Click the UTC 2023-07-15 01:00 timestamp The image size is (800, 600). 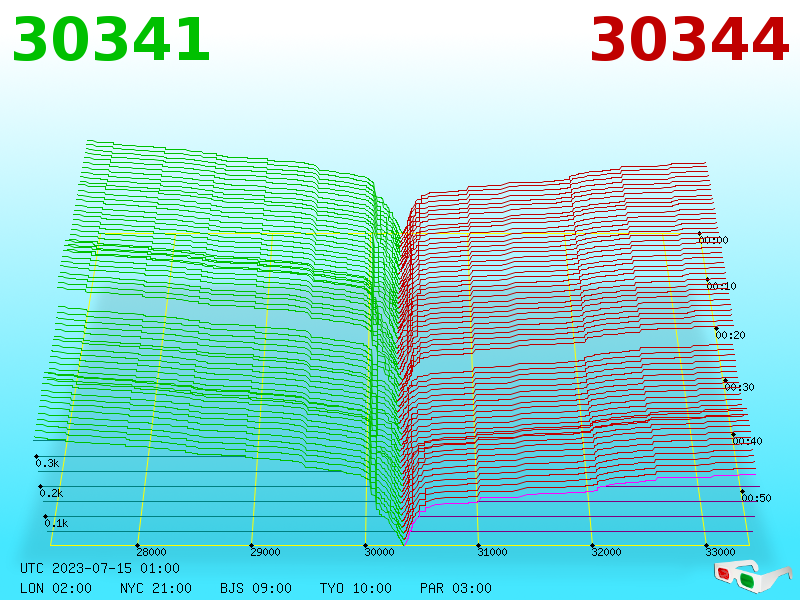coord(100,568)
